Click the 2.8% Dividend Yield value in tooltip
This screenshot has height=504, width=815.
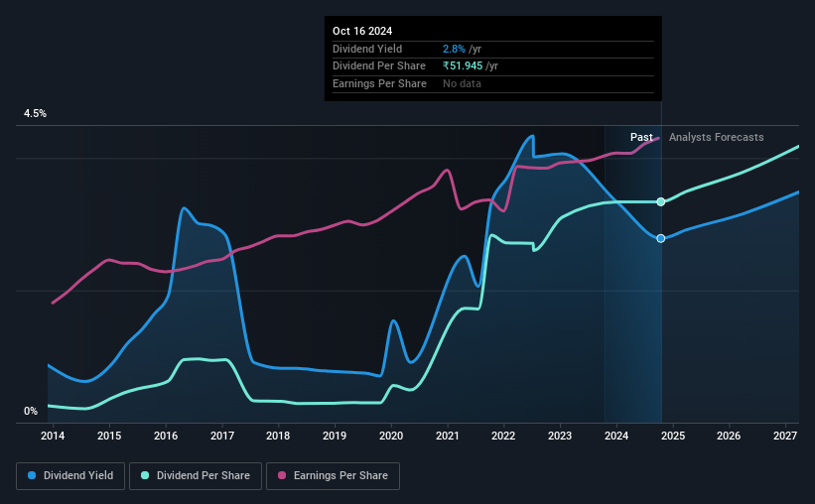click(x=454, y=49)
